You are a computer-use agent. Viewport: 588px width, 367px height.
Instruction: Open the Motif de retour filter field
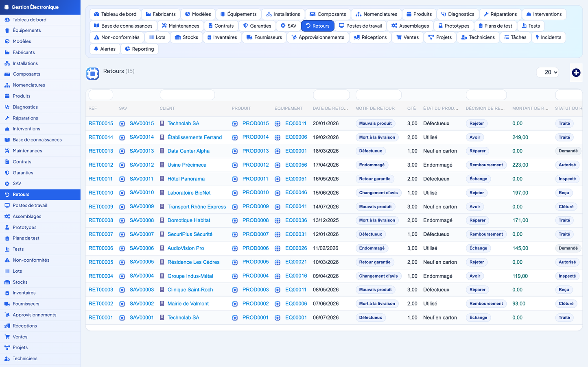(x=378, y=95)
